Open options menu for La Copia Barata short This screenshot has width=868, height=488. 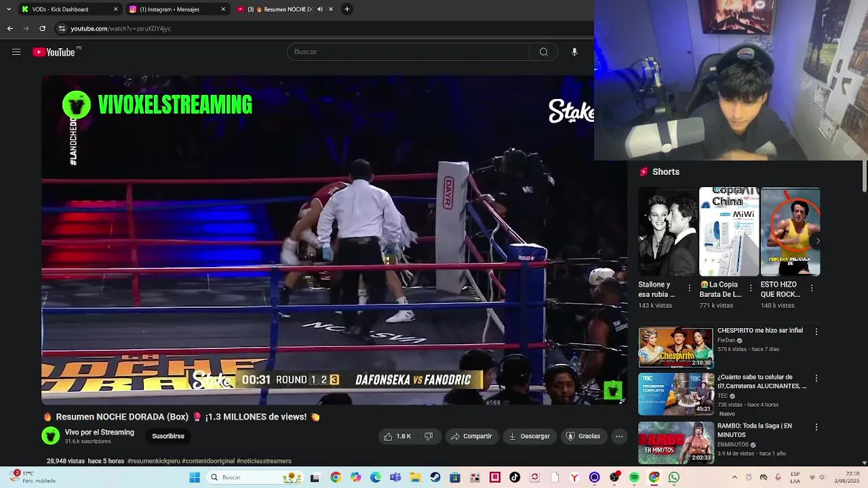[750, 288]
